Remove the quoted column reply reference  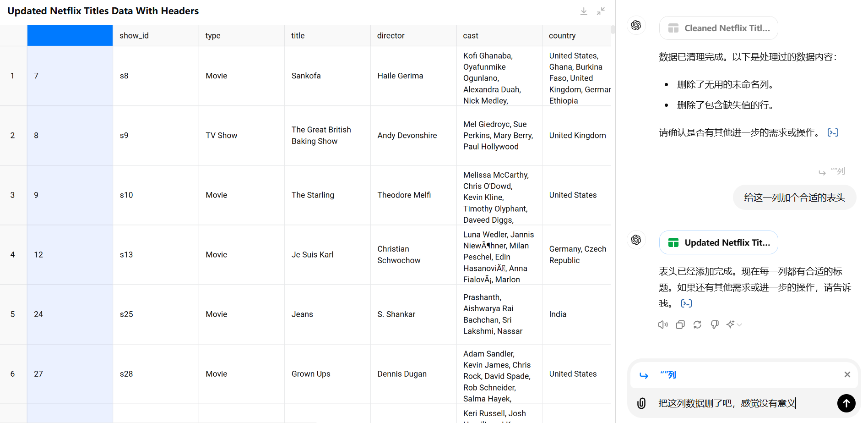coord(847,374)
